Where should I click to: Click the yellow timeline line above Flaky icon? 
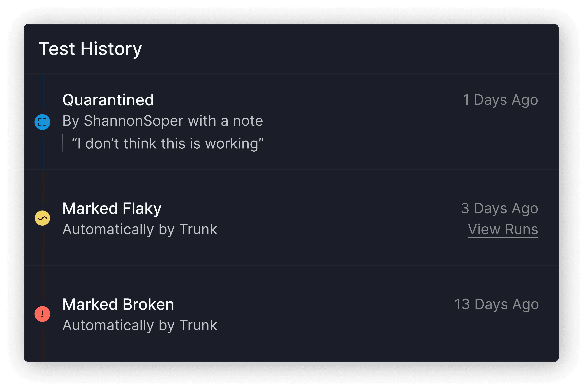(x=43, y=187)
